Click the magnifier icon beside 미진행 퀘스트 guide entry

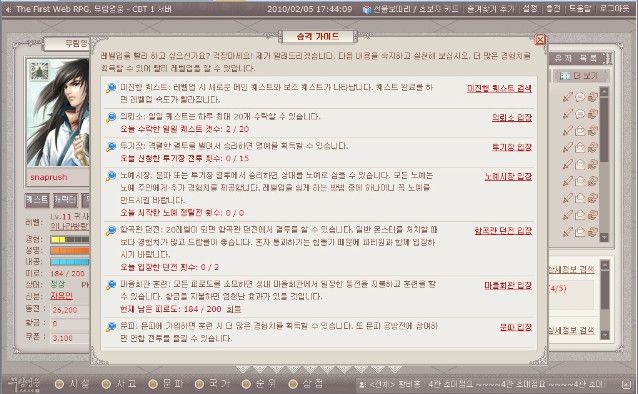coord(111,88)
